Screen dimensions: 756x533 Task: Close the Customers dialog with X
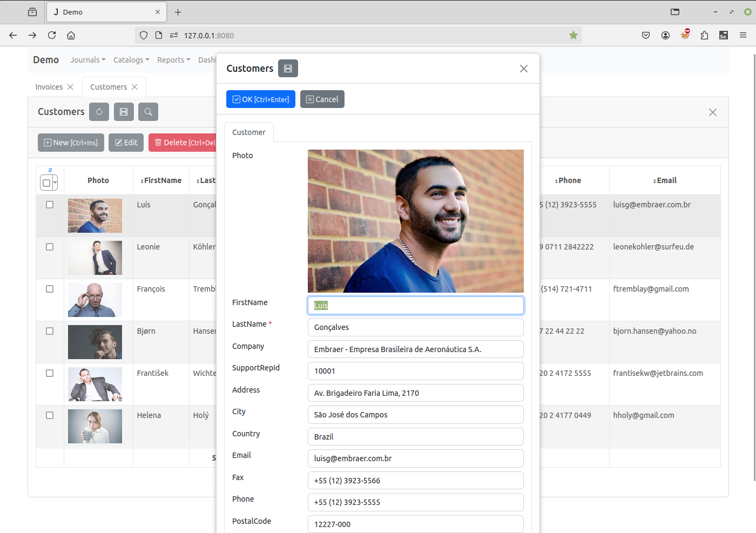click(524, 69)
